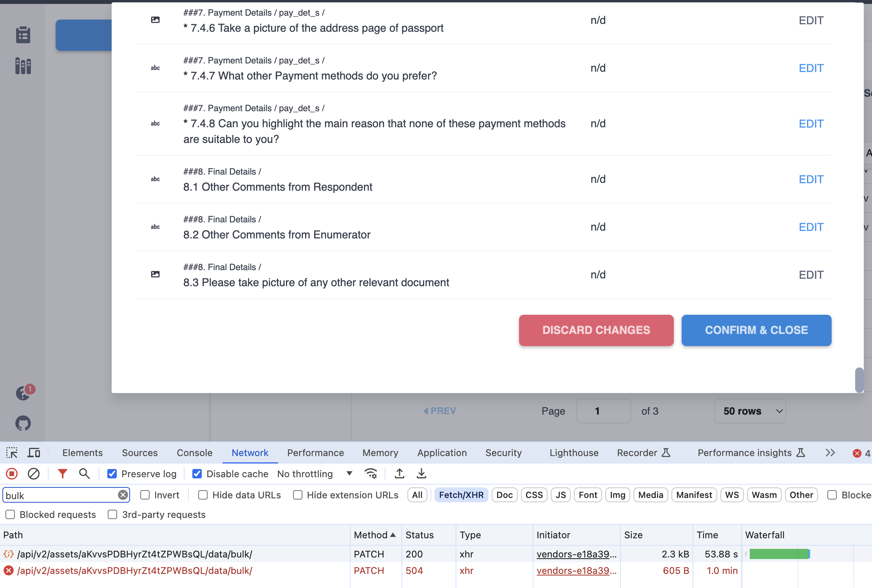
Task: Show more DevTools tabs chevron
Action: [830, 453]
